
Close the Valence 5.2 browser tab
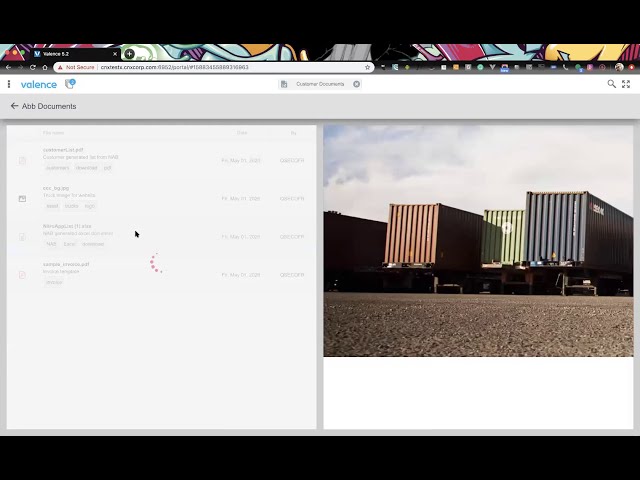tap(115, 54)
